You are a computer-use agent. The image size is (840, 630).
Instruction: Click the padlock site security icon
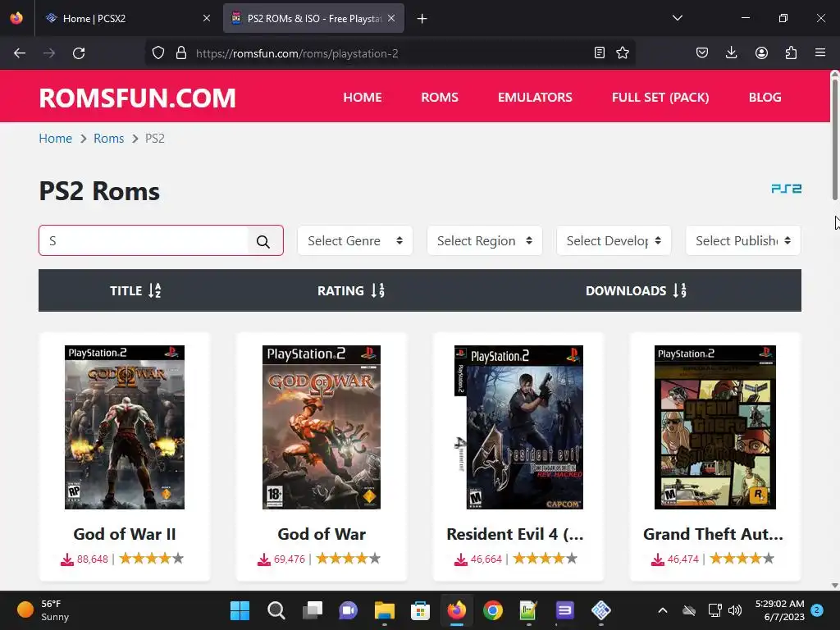pyautogui.click(x=181, y=53)
